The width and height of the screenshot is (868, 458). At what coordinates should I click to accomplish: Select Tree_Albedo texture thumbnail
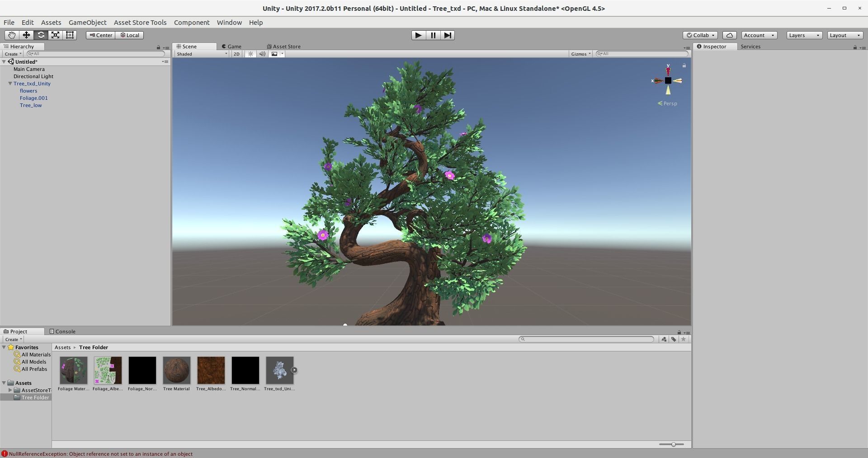(211, 370)
